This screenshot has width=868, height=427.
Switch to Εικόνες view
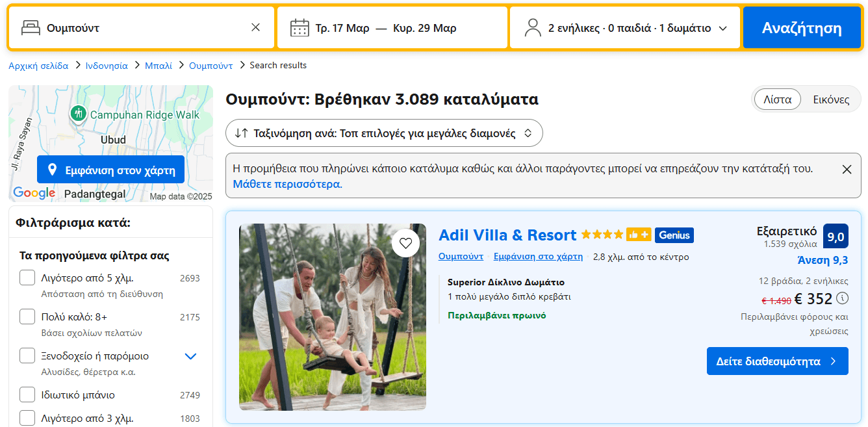click(x=831, y=100)
